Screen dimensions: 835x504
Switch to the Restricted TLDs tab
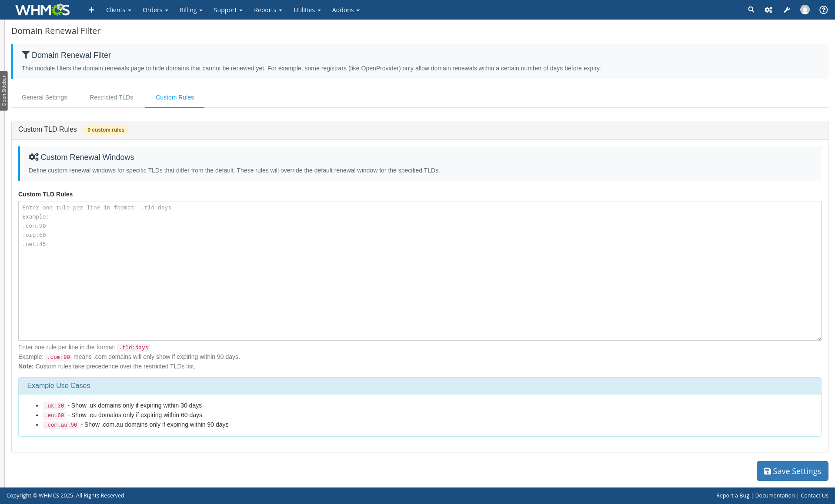[111, 97]
